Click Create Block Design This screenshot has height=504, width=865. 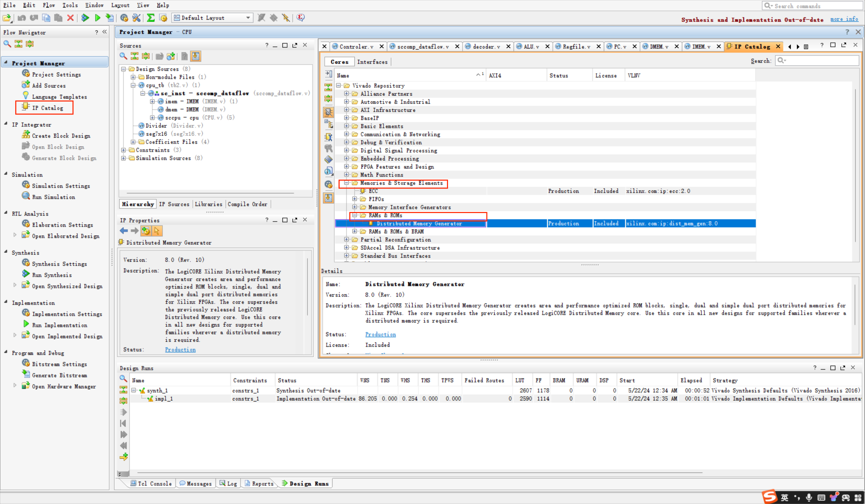click(61, 136)
